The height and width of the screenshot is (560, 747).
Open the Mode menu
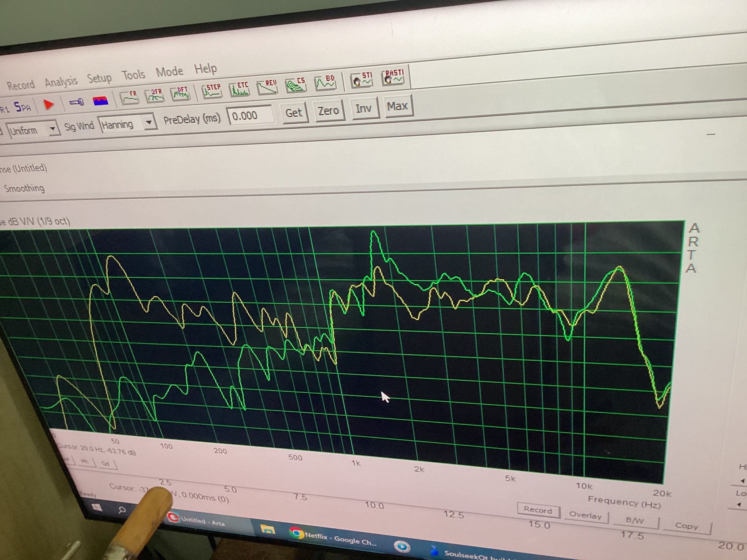(x=170, y=71)
